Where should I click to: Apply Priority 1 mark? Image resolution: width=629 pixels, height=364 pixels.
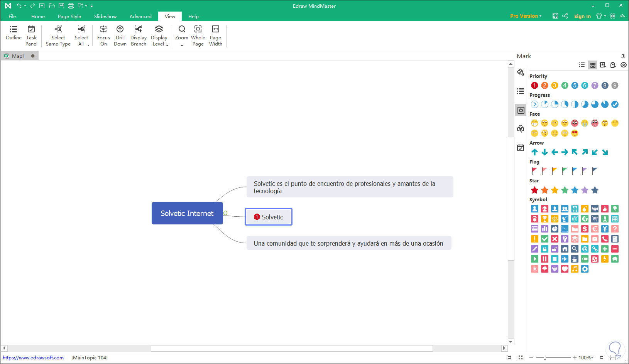[534, 86]
